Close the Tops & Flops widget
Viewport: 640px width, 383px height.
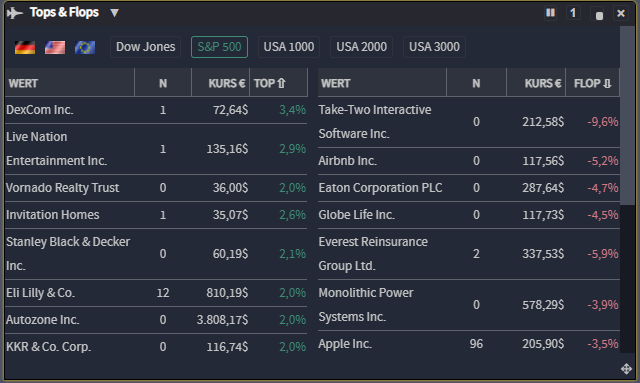621,13
